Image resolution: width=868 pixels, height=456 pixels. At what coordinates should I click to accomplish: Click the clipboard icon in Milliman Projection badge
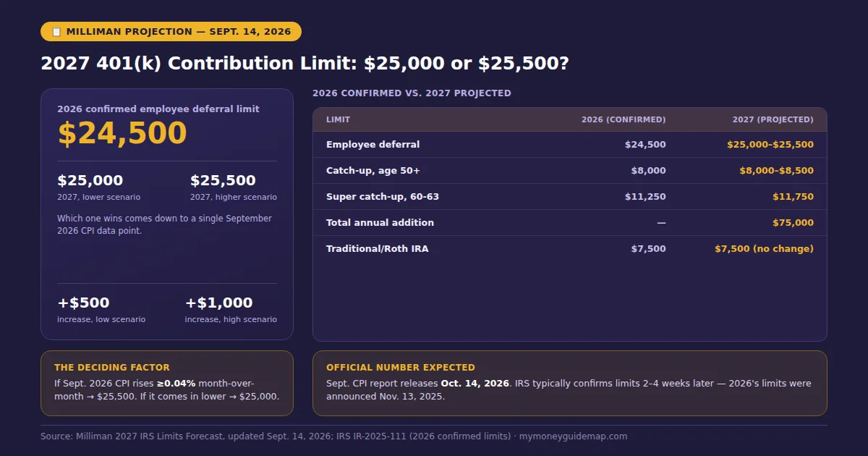pyautogui.click(x=56, y=32)
